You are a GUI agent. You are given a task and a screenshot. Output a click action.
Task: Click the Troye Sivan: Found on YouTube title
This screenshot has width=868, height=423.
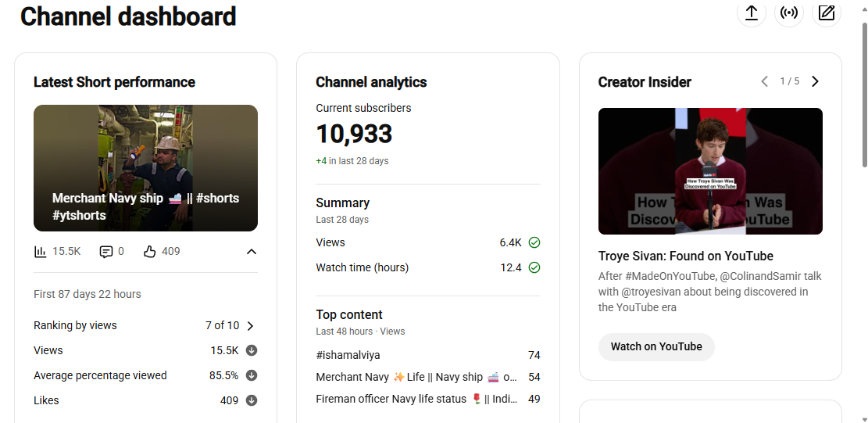tap(686, 256)
